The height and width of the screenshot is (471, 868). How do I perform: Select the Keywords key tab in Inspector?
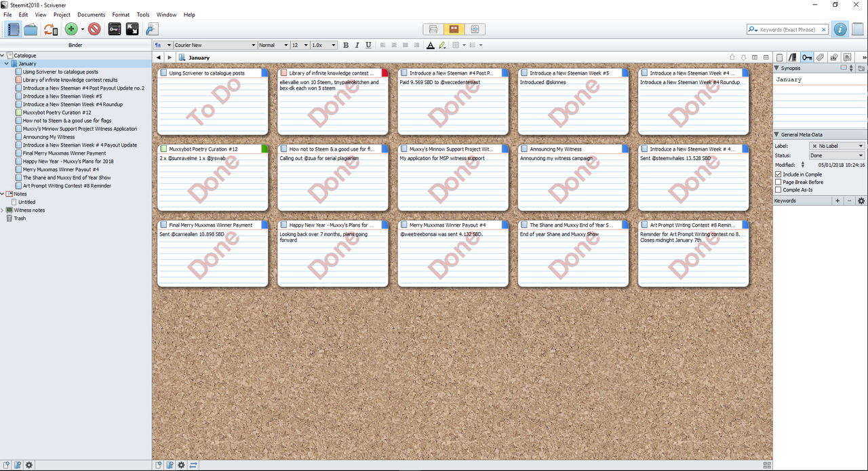coord(807,58)
